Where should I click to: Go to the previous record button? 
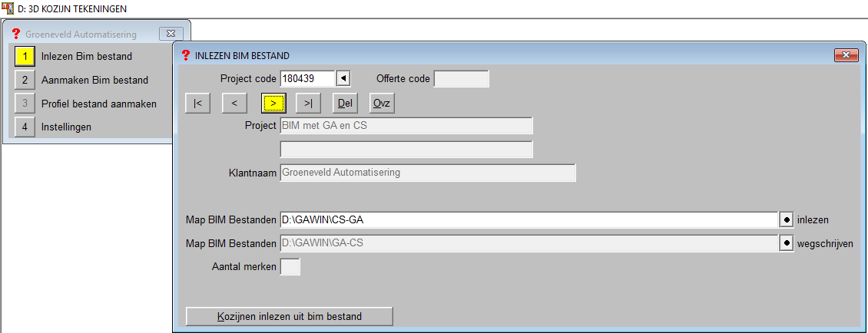click(x=234, y=103)
